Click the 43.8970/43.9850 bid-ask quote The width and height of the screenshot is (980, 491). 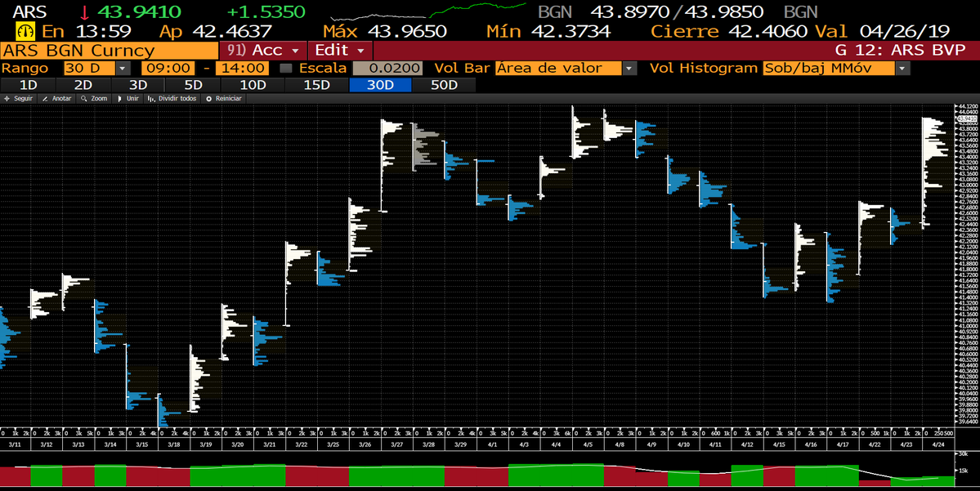click(x=677, y=12)
